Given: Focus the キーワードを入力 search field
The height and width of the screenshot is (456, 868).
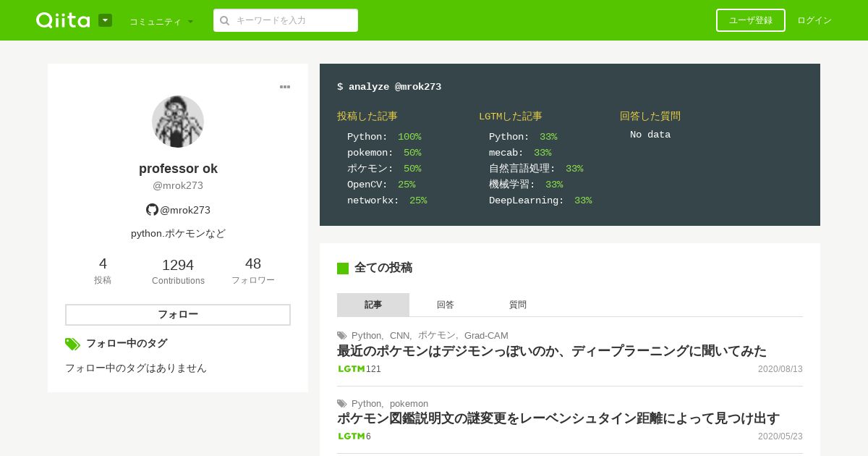Looking at the screenshot, I should tap(286, 20).
